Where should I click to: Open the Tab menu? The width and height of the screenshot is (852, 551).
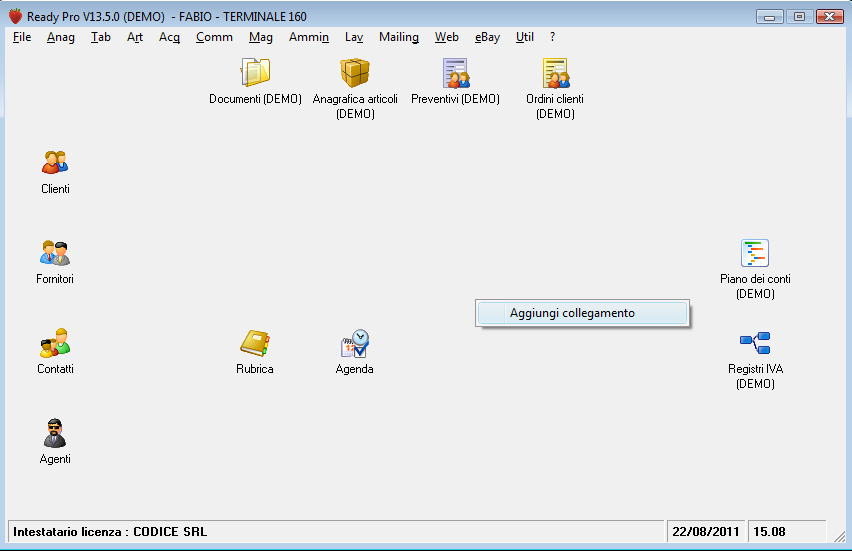coord(101,37)
